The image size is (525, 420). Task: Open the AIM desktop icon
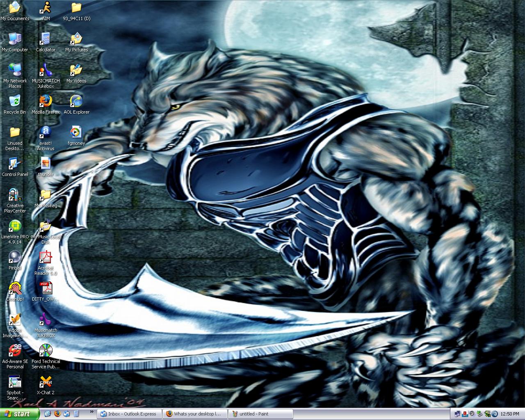pyautogui.click(x=46, y=8)
